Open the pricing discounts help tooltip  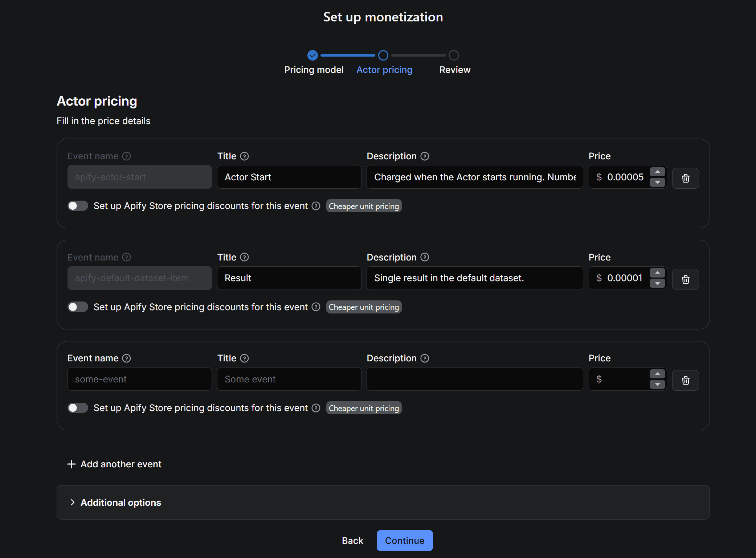(315, 206)
